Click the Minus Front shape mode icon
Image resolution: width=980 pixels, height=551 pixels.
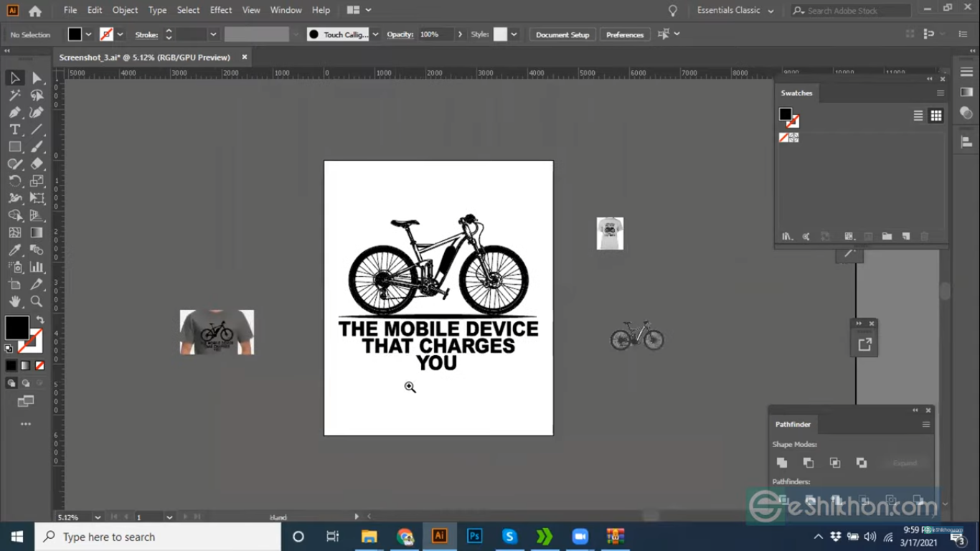pyautogui.click(x=809, y=463)
